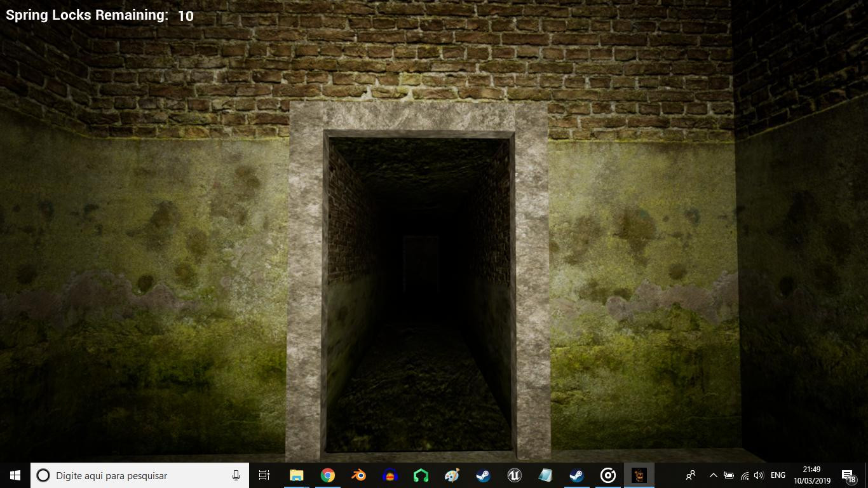Open Audacity from the taskbar
The image size is (868, 488).
tap(390, 475)
